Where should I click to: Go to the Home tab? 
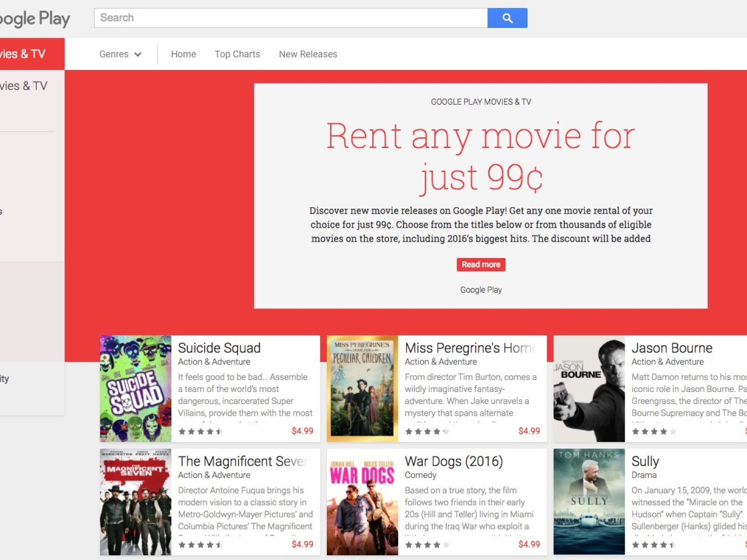[x=183, y=54]
